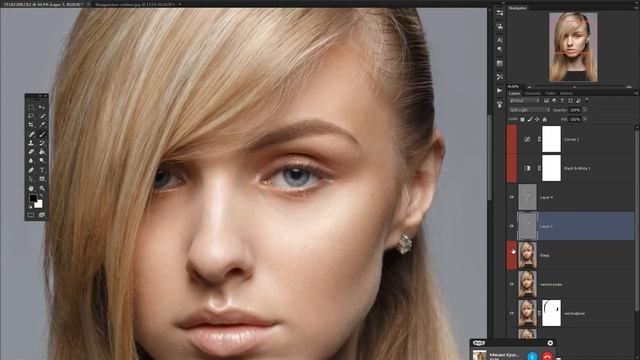
Task: Show the Curves 1 adjustment layer
Action: (511, 139)
